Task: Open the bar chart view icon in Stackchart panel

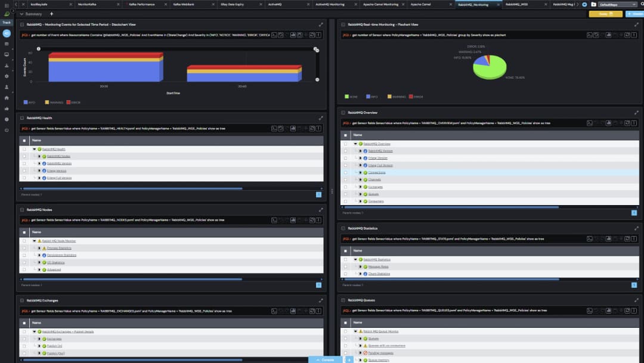Action: pyautogui.click(x=294, y=36)
